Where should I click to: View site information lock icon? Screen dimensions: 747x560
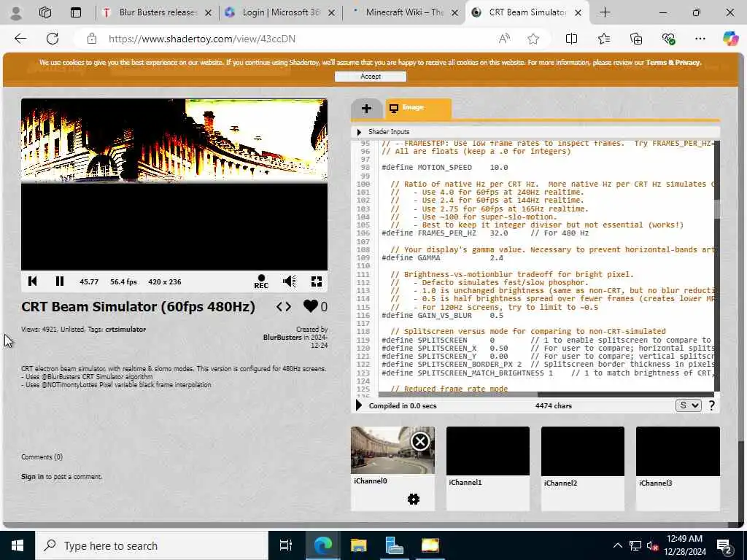click(x=92, y=39)
